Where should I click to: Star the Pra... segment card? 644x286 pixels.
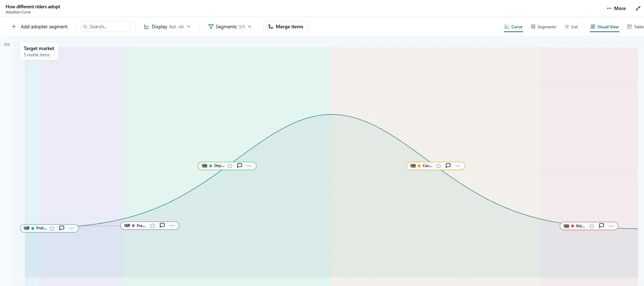pyautogui.click(x=153, y=226)
